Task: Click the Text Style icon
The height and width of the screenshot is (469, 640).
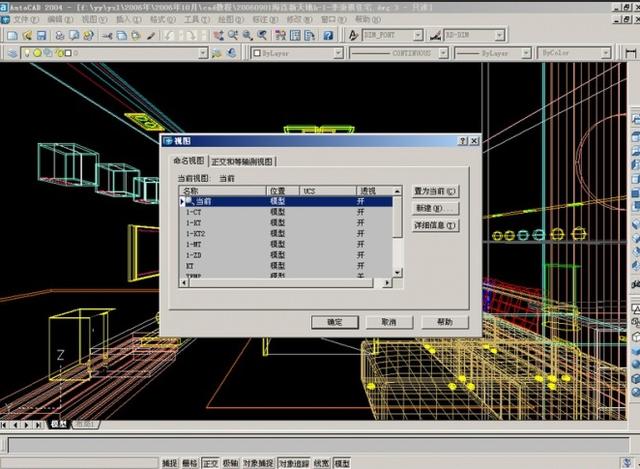Action: click(353, 36)
